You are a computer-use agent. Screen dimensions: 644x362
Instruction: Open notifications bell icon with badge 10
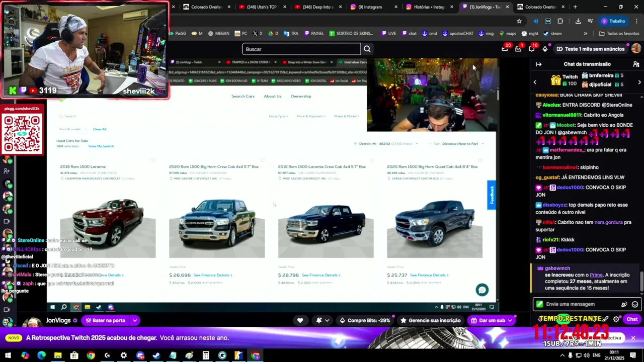pos(532,49)
